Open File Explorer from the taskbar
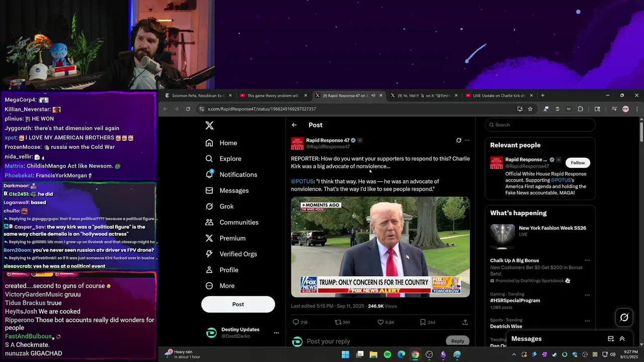The image size is (644, 362). point(373,354)
